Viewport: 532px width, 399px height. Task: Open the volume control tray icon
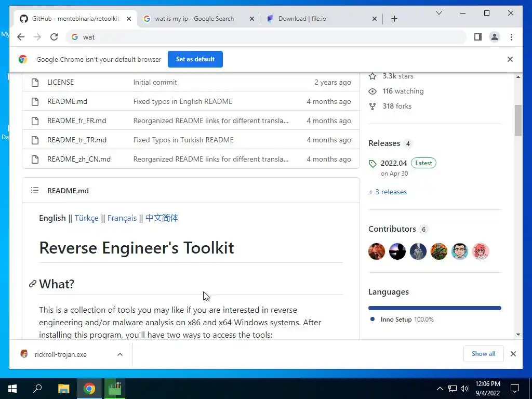464,389
